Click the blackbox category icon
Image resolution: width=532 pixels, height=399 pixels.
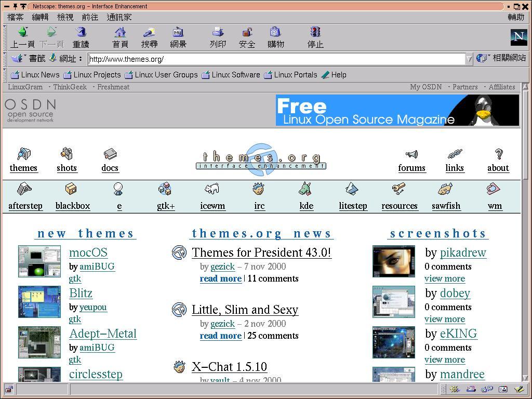(71, 189)
